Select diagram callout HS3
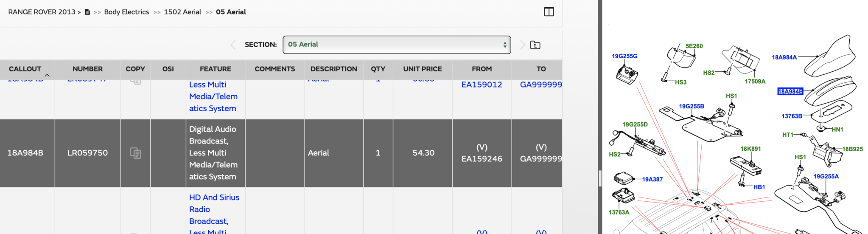 click(680, 82)
